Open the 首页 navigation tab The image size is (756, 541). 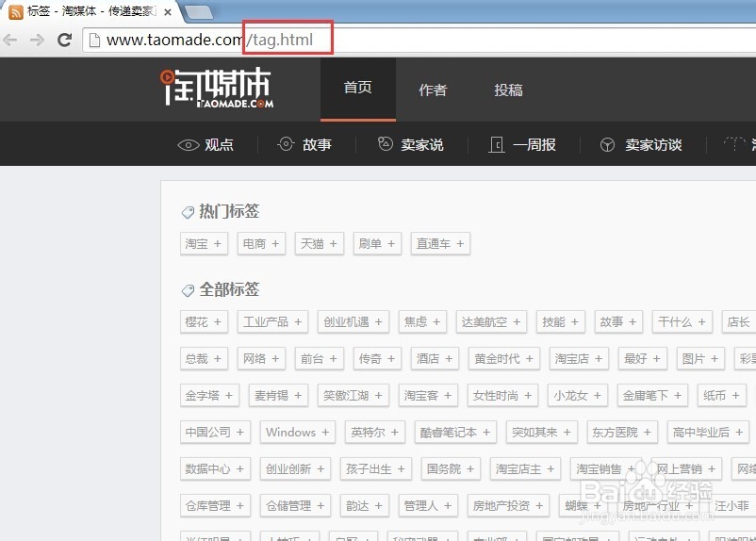click(x=358, y=89)
